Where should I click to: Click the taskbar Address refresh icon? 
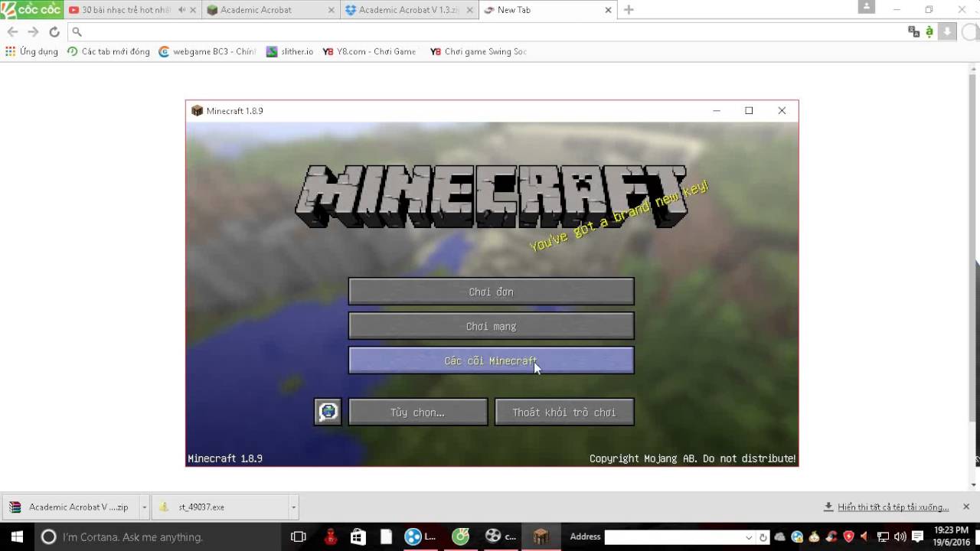point(763,536)
